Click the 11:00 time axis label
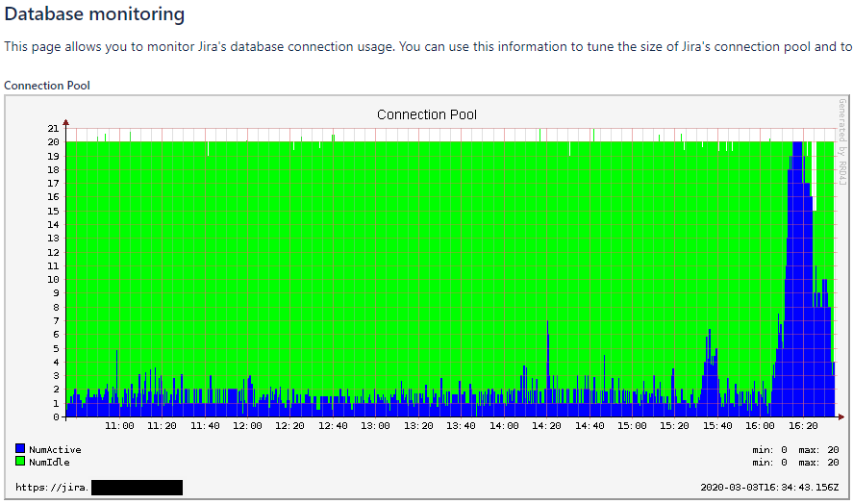This screenshot has width=853, height=504. (x=119, y=426)
